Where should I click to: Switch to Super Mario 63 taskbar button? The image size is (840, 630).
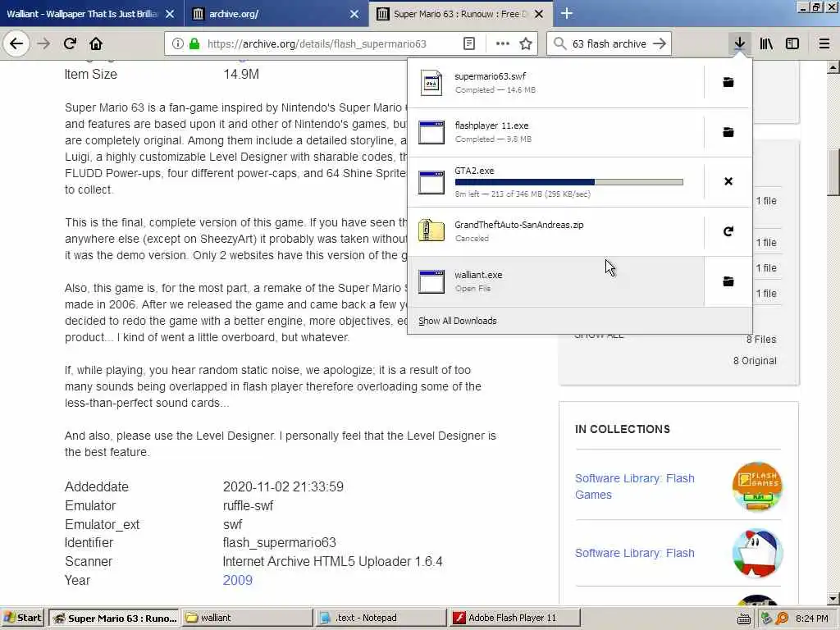[x=114, y=618]
